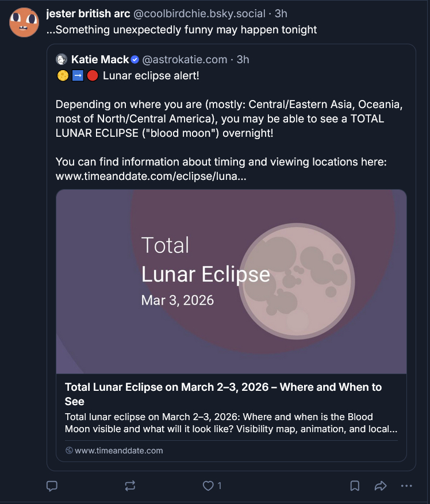Click the blue verified badge beside Katie Mack
The image size is (430, 504).
[135, 59]
